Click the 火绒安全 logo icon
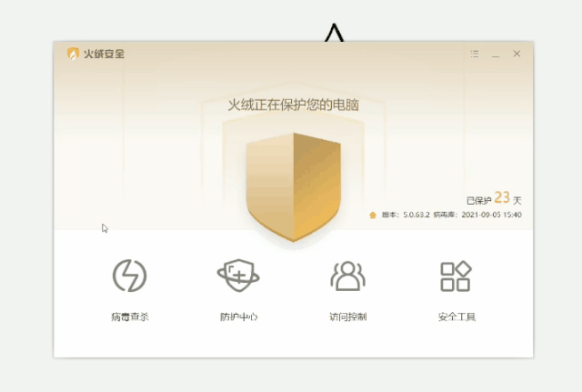The height and width of the screenshot is (392, 582). [73, 54]
